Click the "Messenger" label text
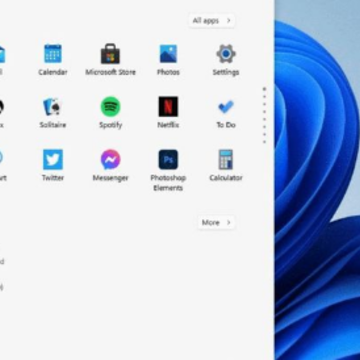 (110, 178)
